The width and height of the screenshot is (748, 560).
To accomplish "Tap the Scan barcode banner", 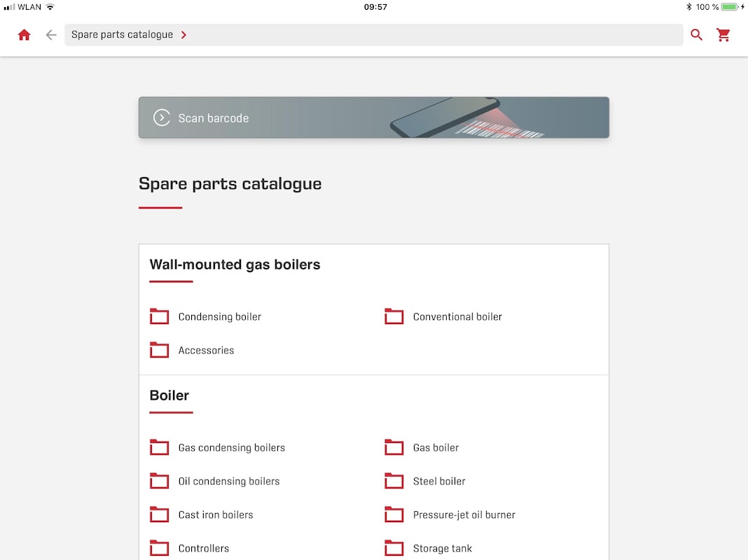I will pyautogui.click(x=373, y=118).
